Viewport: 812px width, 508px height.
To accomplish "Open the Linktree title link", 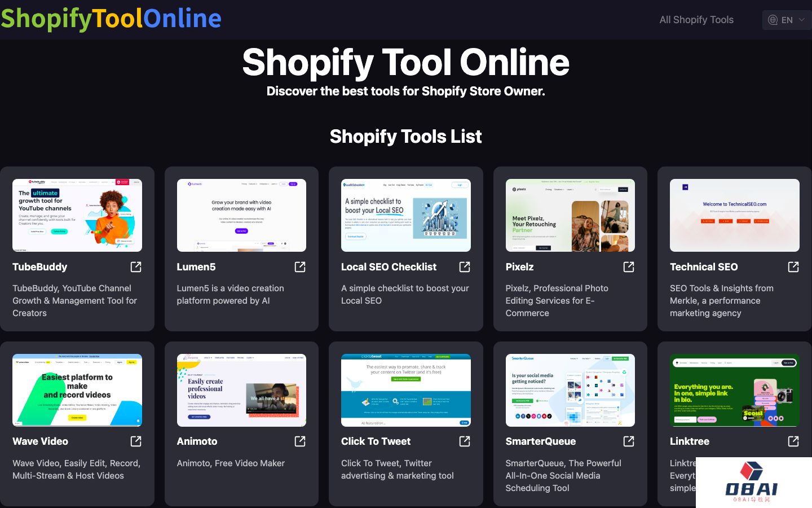I will tap(690, 441).
